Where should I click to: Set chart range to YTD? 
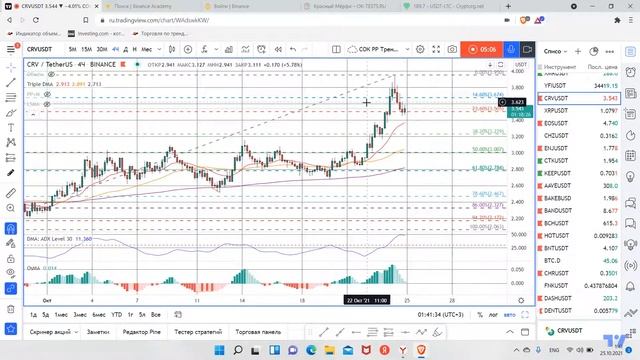[x=116, y=315]
